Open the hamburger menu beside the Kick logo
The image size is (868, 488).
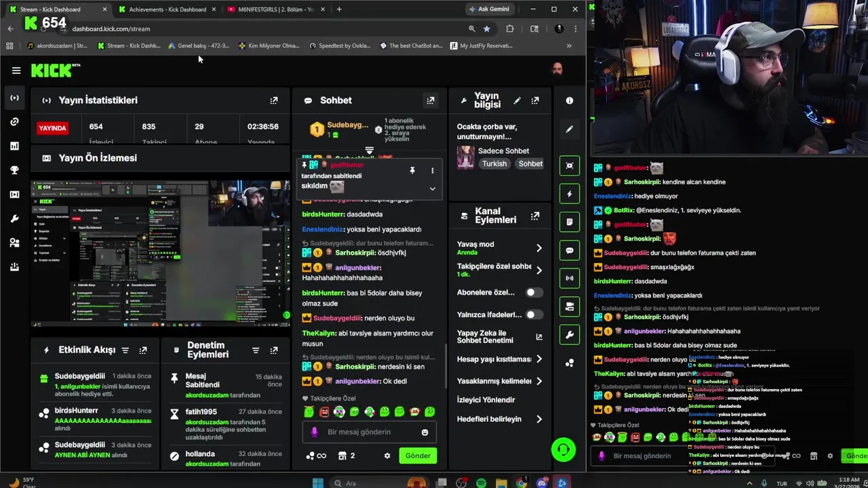tap(16, 70)
